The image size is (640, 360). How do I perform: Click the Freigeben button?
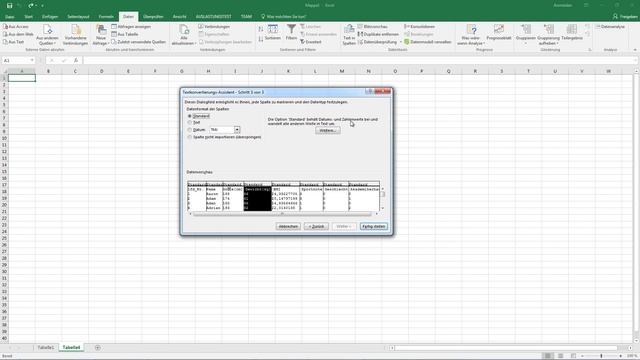[625, 17]
